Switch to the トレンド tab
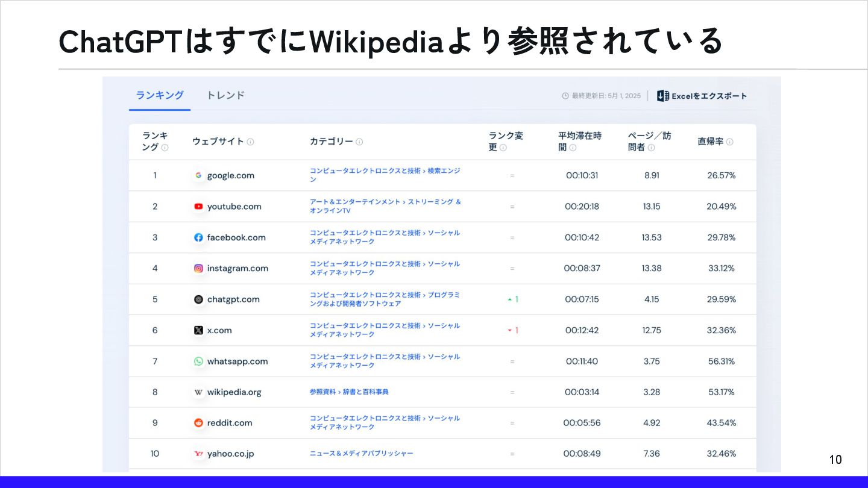868x488 pixels. click(x=225, y=95)
